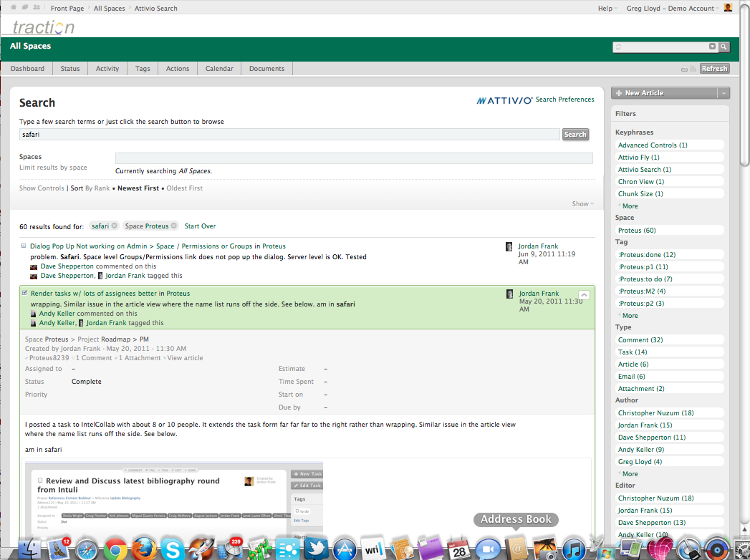Screen dimensions: 750x560
Task: Switch to the Calendar tab
Action: [x=219, y=69]
